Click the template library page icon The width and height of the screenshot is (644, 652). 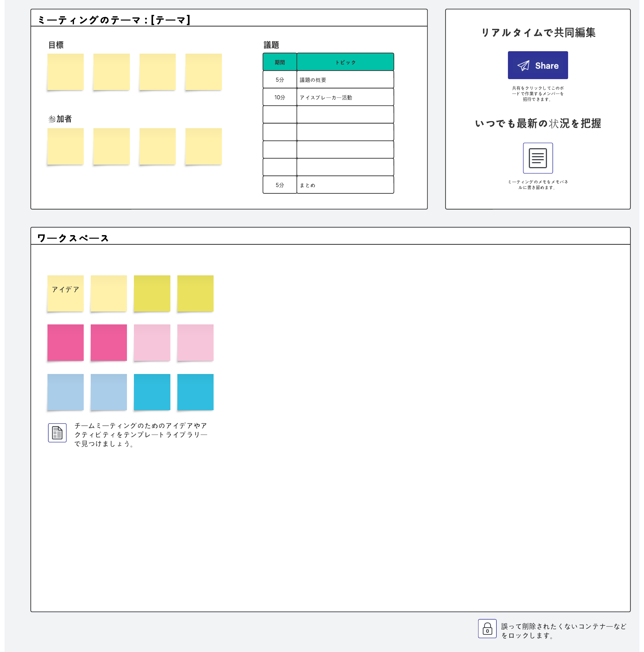(57, 433)
